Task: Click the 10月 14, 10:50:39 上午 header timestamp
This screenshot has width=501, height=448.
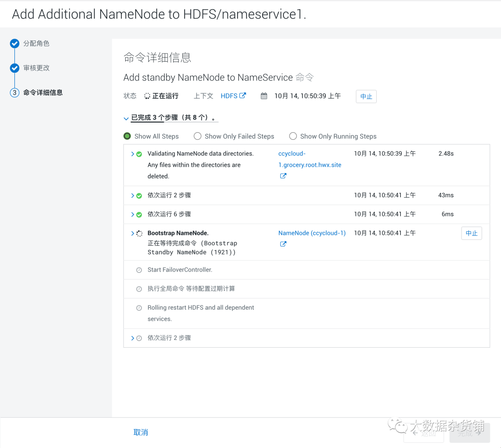Action: [x=308, y=96]
